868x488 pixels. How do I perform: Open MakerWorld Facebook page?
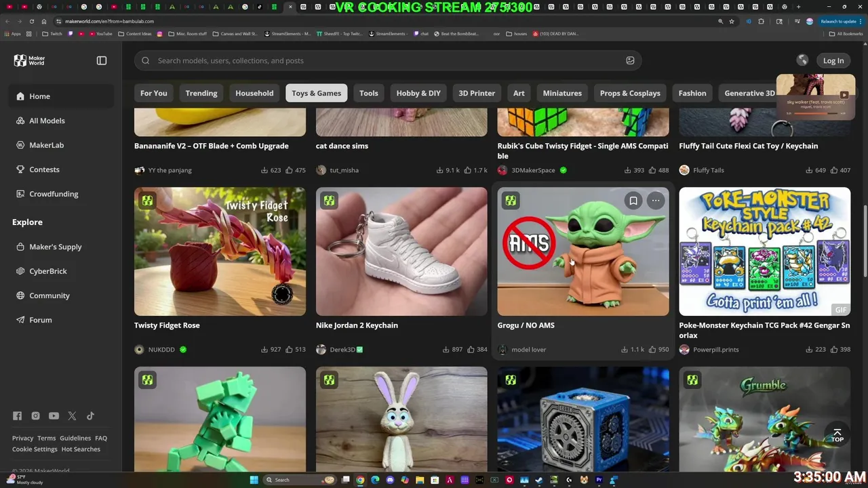[17, 415]
